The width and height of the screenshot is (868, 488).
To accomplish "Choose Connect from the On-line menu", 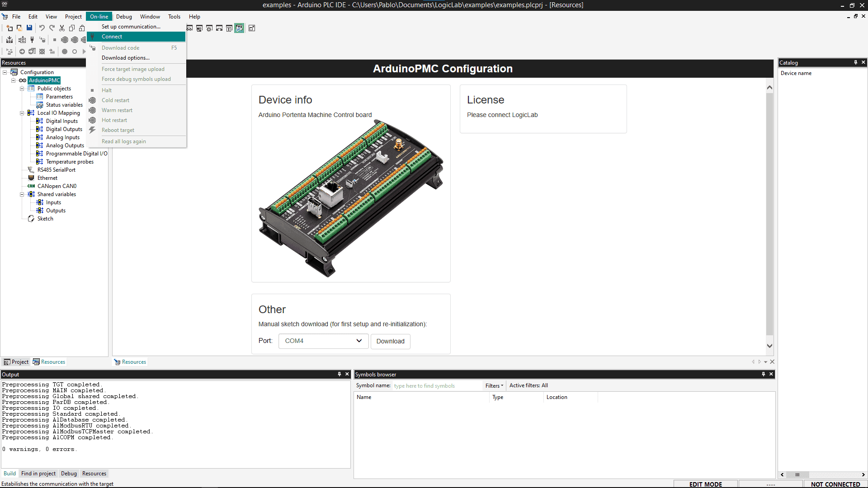I will [x=112, y=37].
